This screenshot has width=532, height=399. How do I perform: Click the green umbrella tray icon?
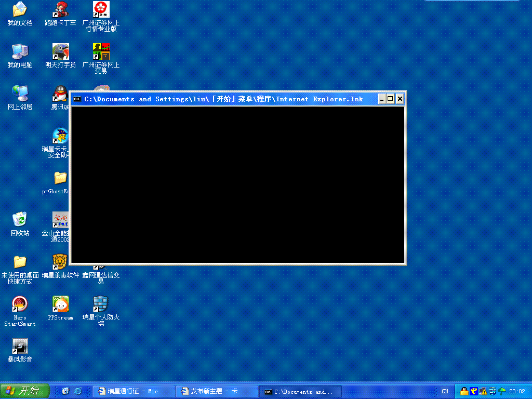502,392
